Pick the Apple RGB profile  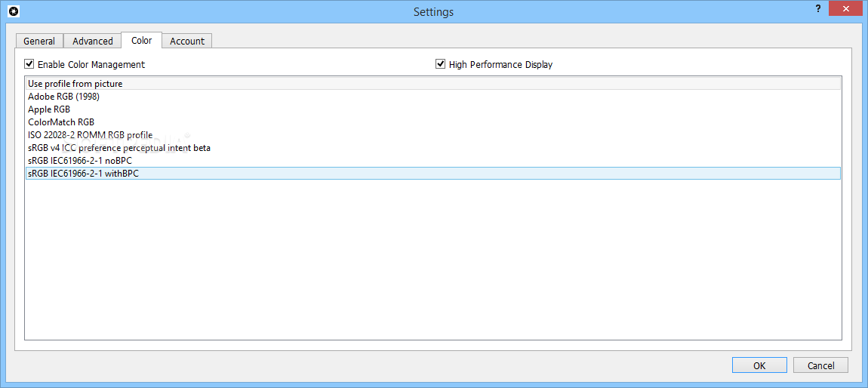[433, 109]
